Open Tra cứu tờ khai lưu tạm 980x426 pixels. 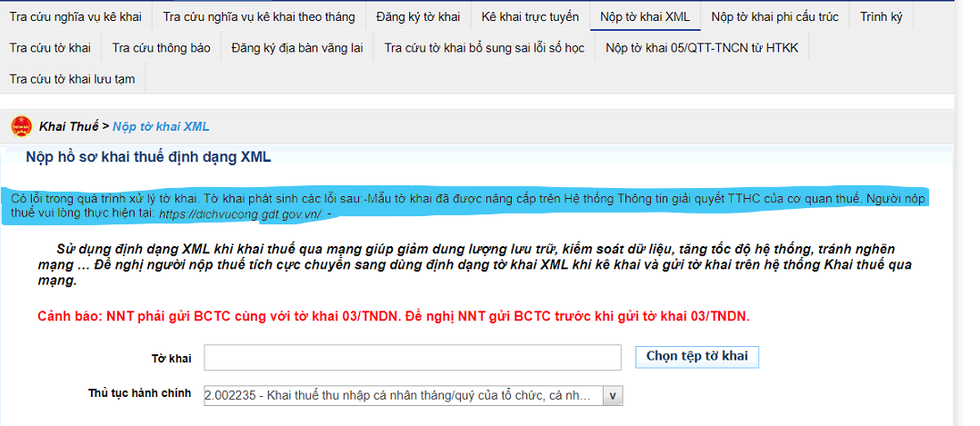point(72,79)
